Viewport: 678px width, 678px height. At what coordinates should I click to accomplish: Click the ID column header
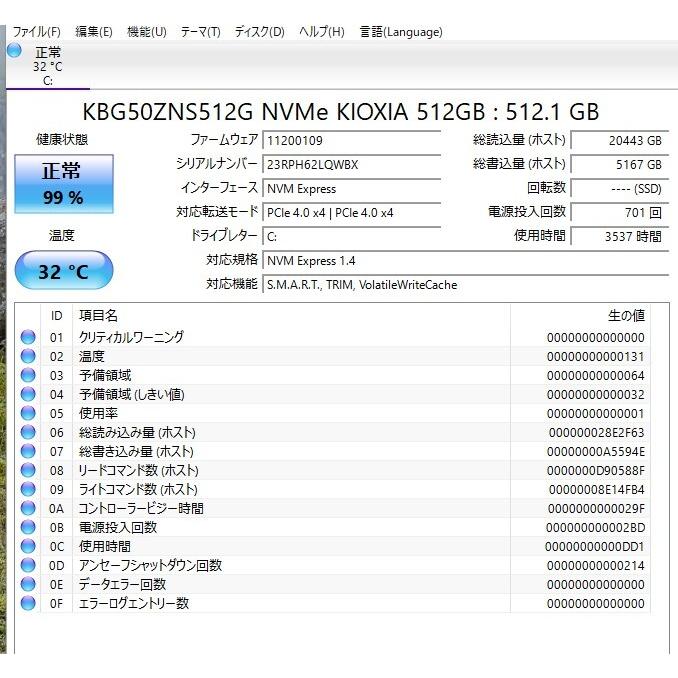pyautogui.click(x=57, y=316)
